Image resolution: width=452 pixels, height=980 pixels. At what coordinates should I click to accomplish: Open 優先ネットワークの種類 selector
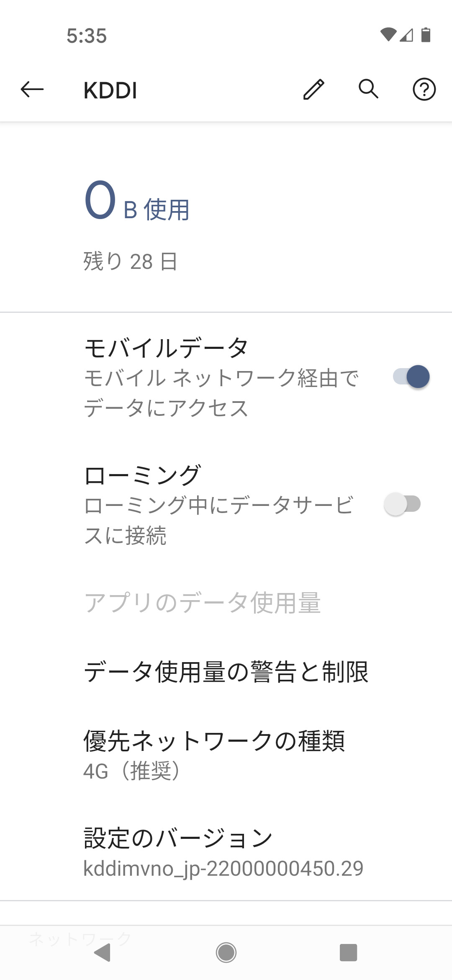[213, 755]
